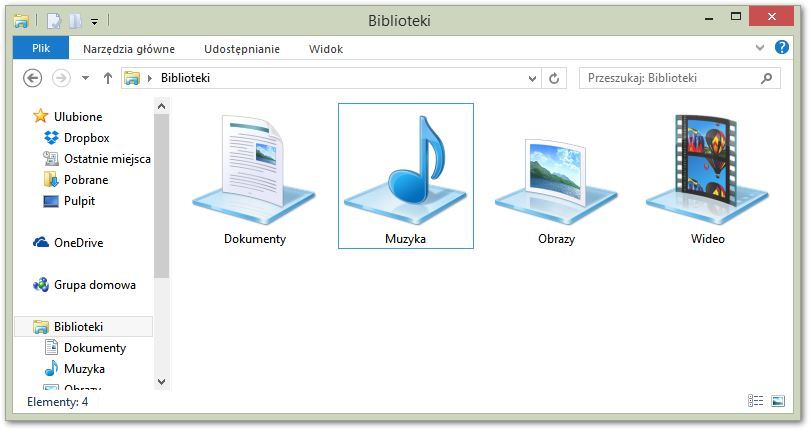
Task: Click the Properties icon in quick access toolbar
Action: click(54, 21)
